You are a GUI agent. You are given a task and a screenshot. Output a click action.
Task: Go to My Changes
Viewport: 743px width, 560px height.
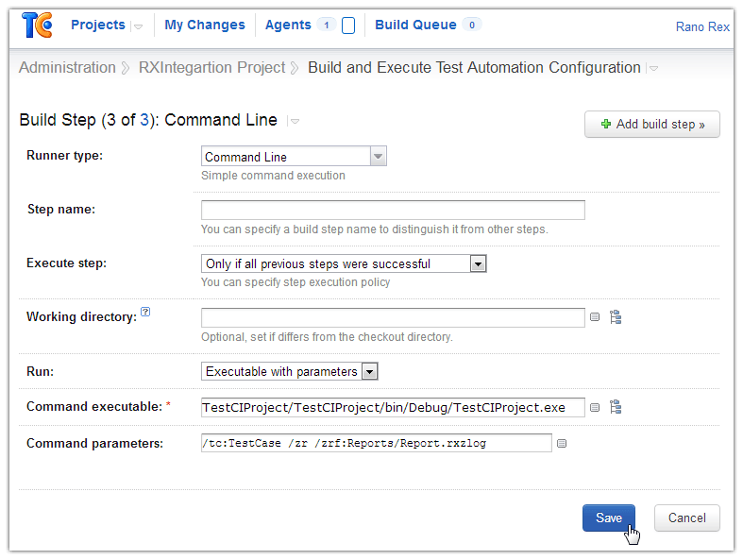[x=205, y=25]
